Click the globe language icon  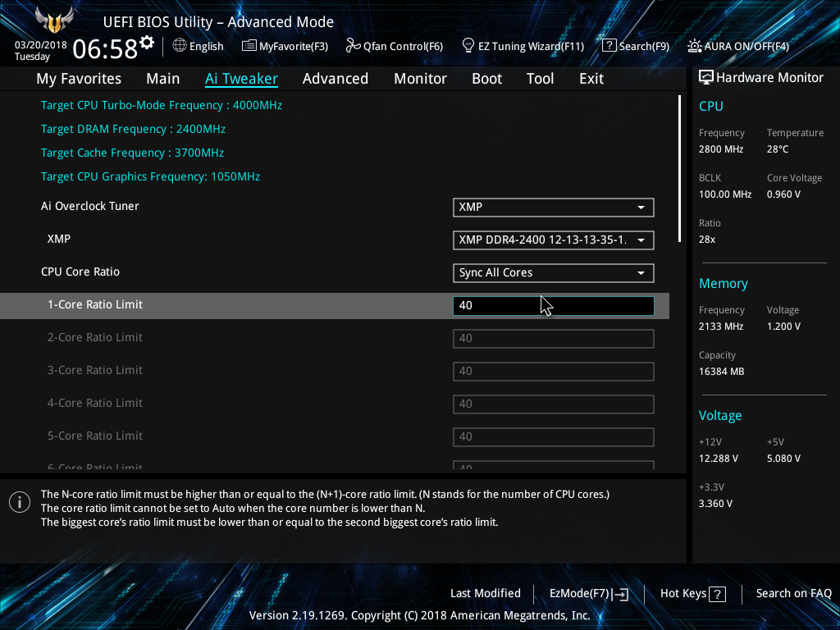click(x=180, y=46)
